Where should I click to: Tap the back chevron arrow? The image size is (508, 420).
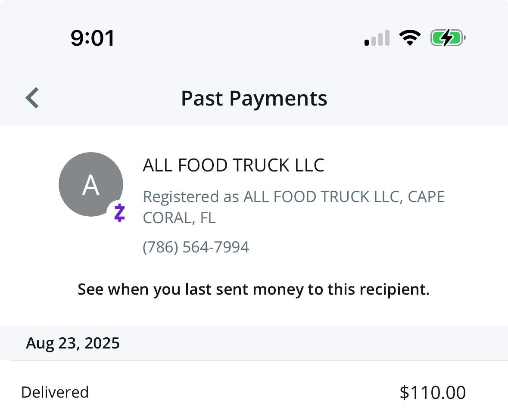click(32, 98)
